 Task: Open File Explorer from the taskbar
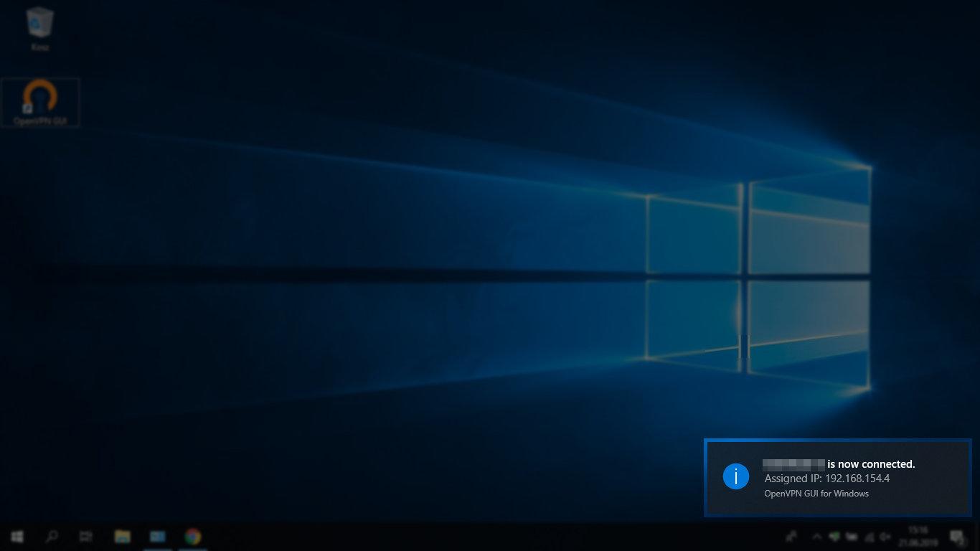(x=122, y=536)
